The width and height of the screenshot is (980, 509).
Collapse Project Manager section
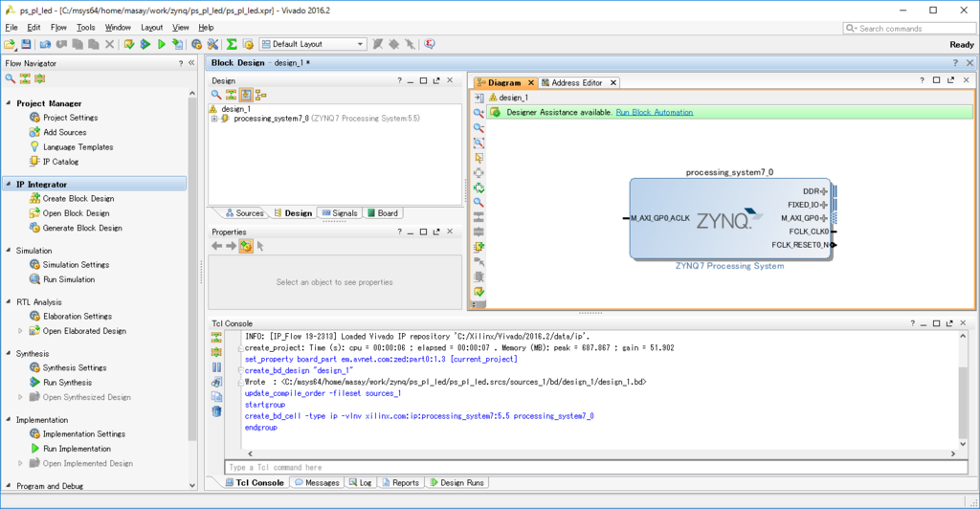8,103
